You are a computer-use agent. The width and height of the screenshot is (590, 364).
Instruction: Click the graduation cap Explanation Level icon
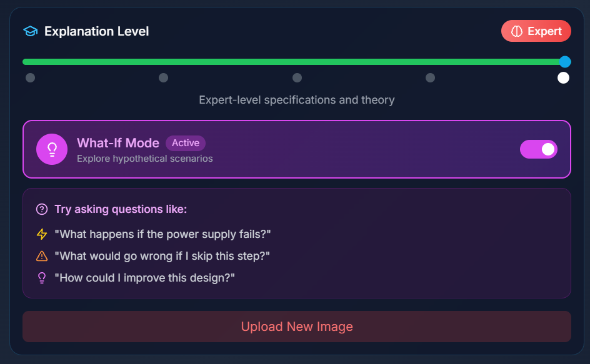[30, 31]
